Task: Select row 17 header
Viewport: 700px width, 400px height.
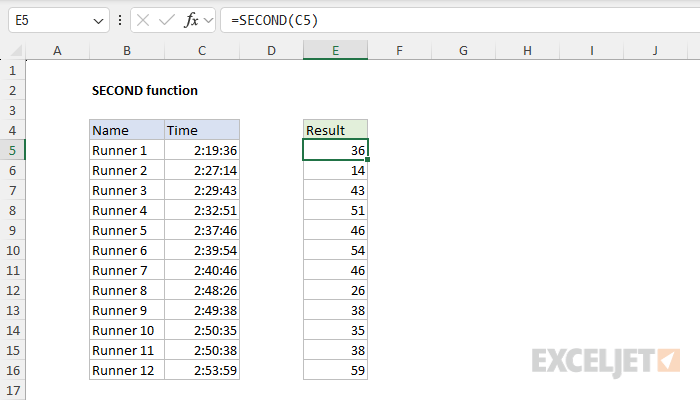Action: point(12,390)
